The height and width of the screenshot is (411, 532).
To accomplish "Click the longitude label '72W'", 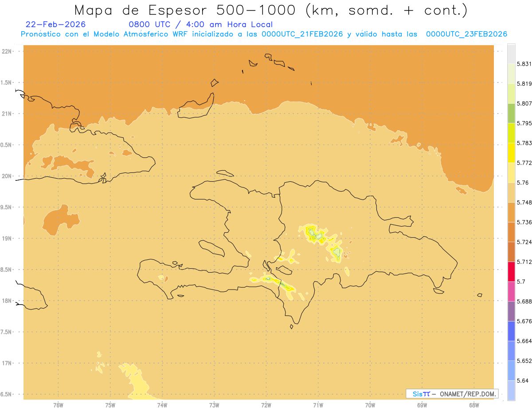I will pyautogui.click(x=266, y=405).
